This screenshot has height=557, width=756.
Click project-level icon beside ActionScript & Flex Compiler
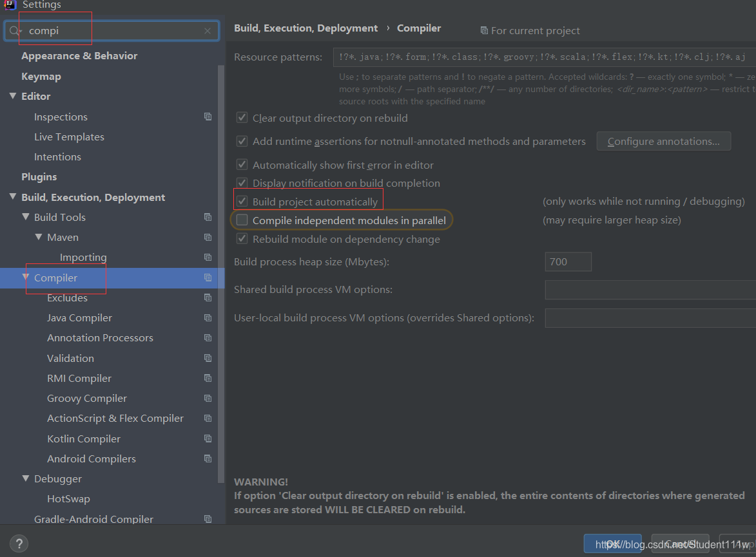click(208, 418)
